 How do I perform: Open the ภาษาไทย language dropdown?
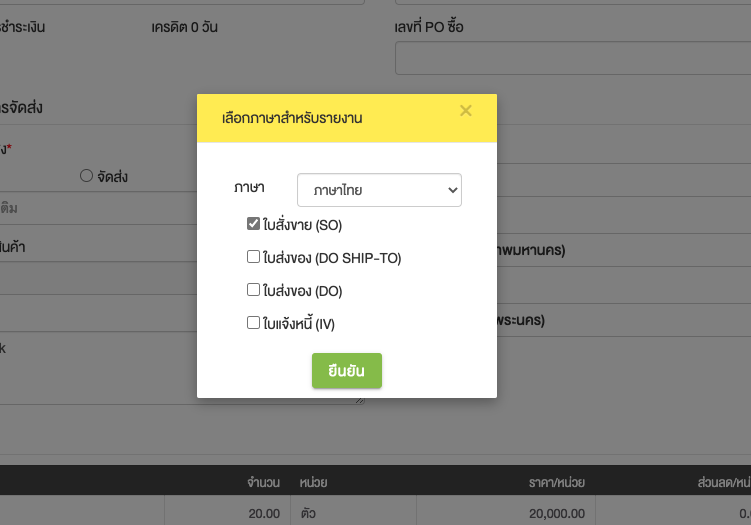point(379,190)
